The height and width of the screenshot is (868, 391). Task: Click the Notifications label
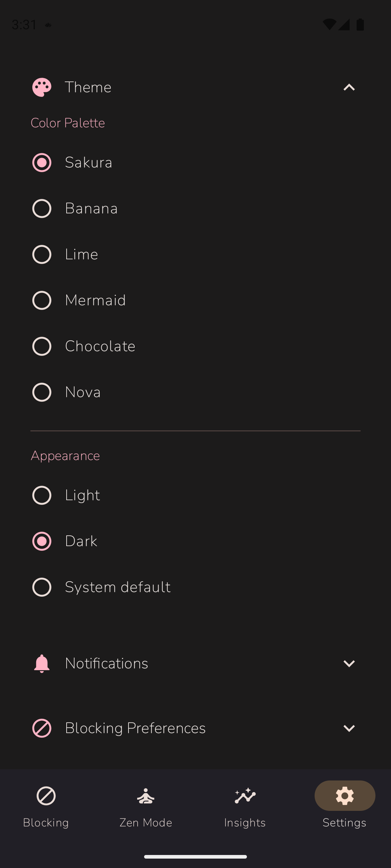coord(106,663)
